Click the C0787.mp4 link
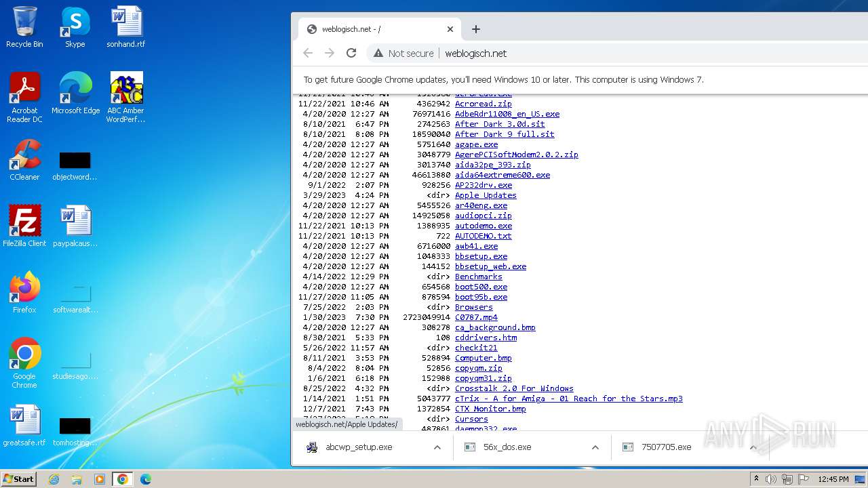 (x=476, y=317)
